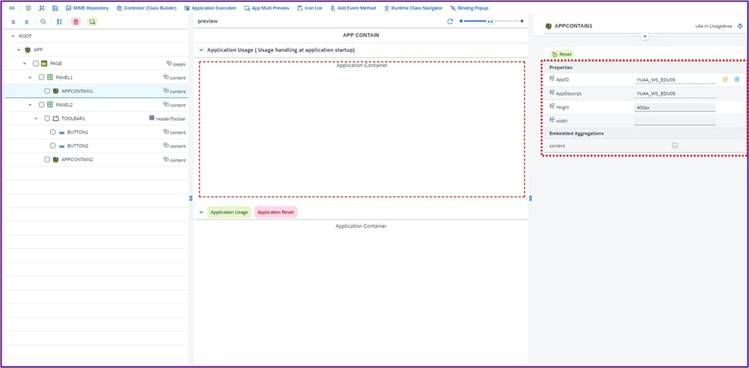Select APPCONTAIN2 in the tree

coord(77,160)
